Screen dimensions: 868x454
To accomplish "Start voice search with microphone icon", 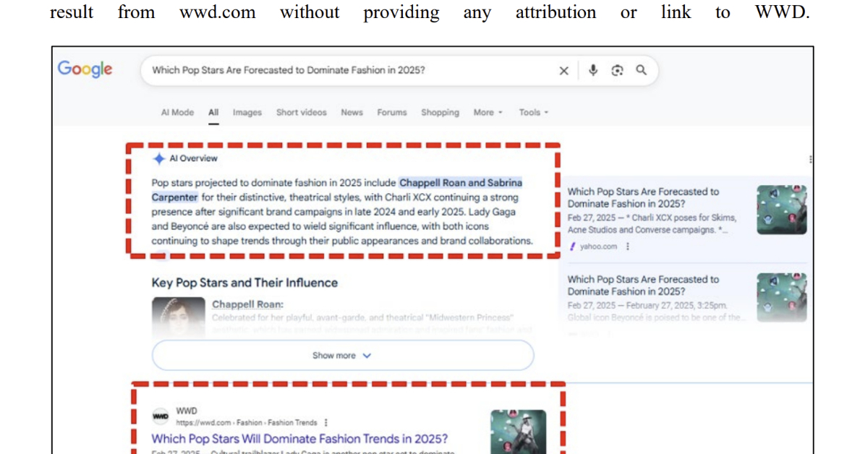I will pyautogui.click(x=593, y=70).
